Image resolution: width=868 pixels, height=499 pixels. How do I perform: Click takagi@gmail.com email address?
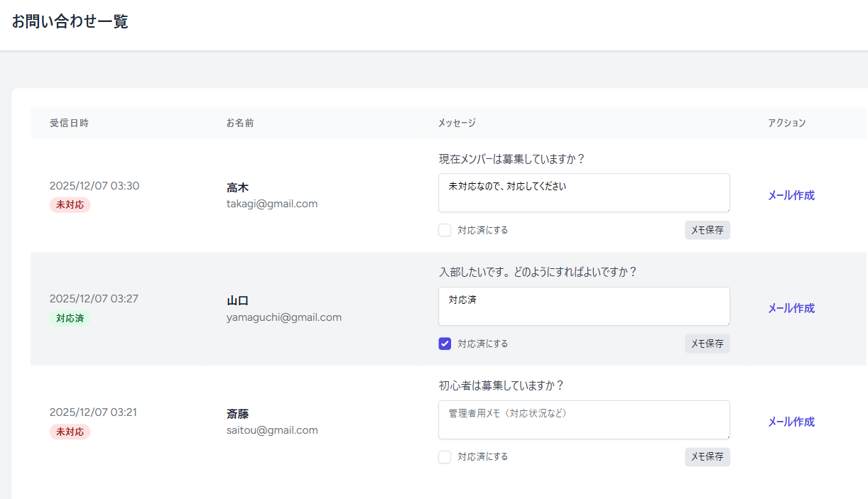coord(271,204)
